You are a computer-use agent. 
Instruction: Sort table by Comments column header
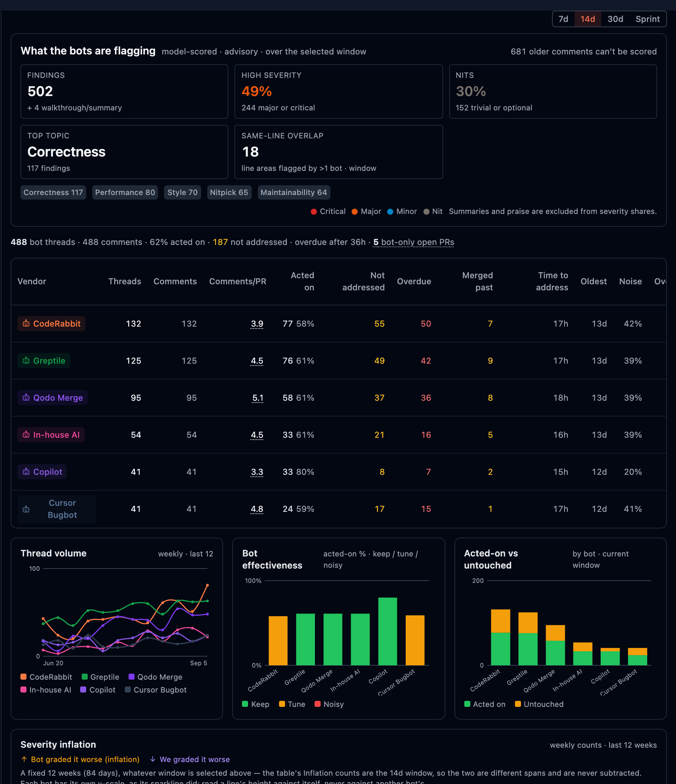click(x=175, y=281)
